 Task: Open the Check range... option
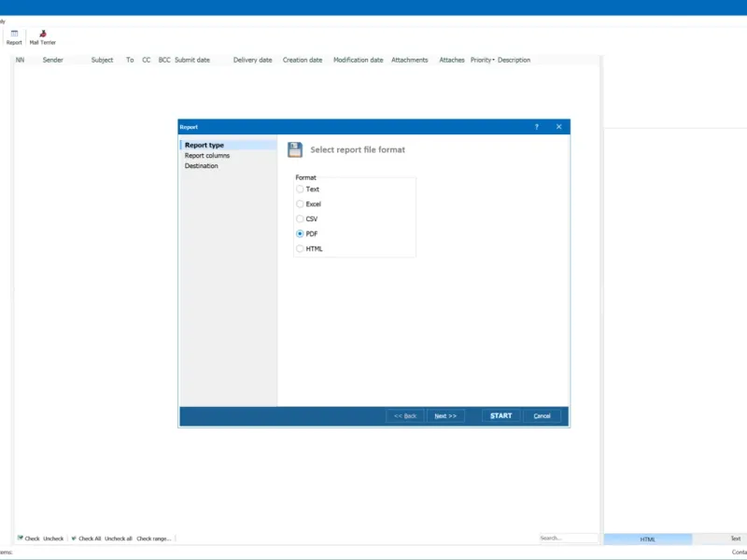pyautogui.click(x=153, y=539)
